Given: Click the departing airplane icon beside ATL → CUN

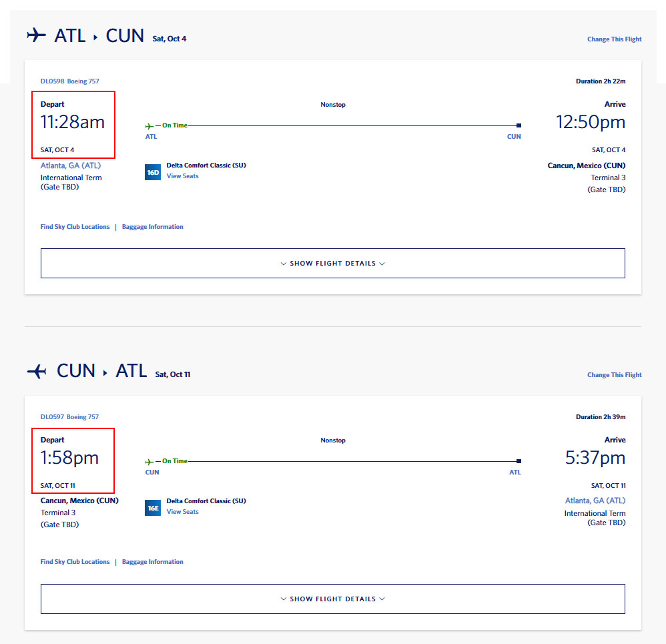Looking at the screenshot, I should [x=36, y=35].
